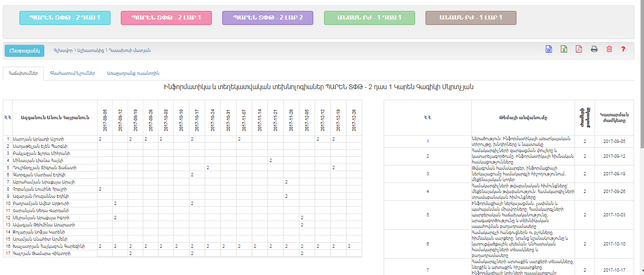Open help via red question mark
Screen dimensions: 644x275
(x=623, y=49)
